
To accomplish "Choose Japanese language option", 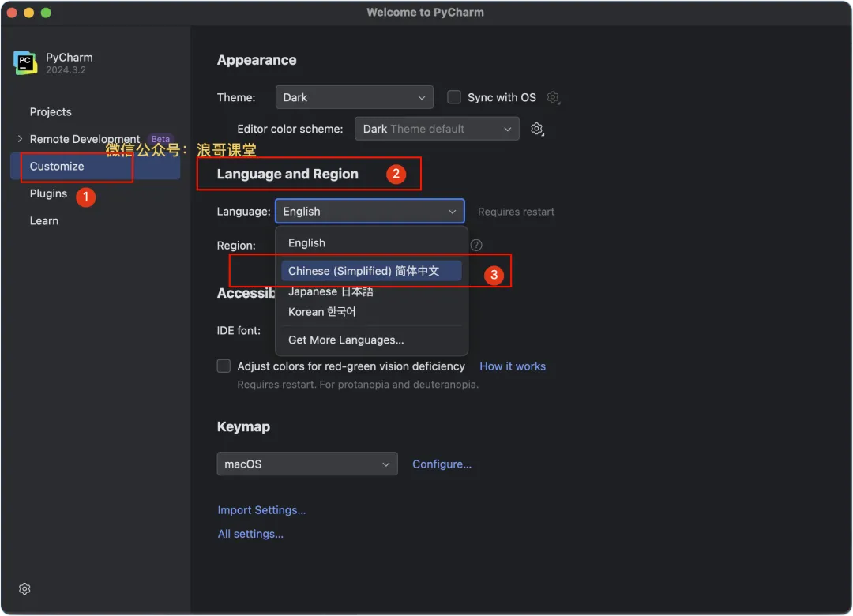I will [371, 291].
